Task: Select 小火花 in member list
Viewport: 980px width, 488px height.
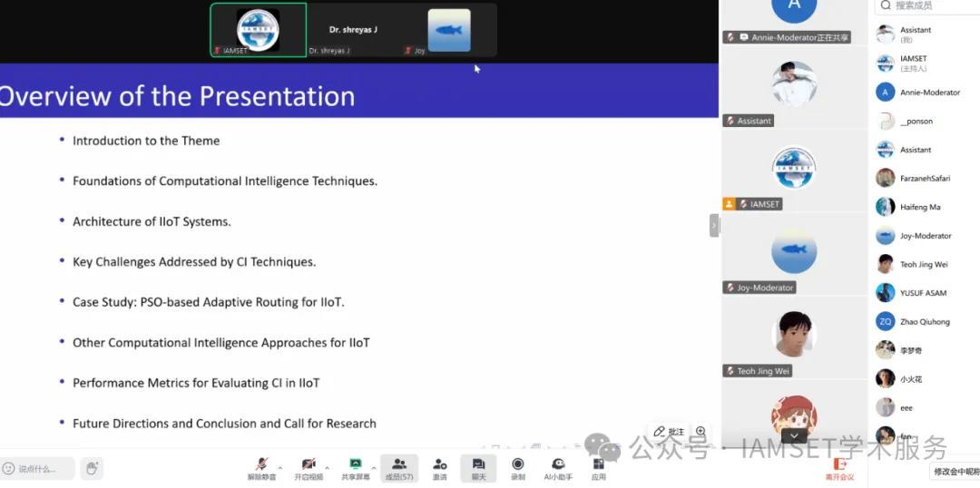Action: pos(927,378)
